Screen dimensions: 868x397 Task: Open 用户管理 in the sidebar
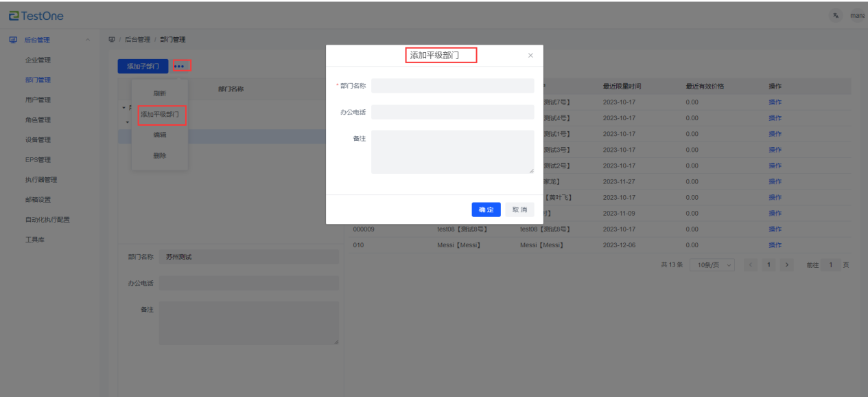38,100
